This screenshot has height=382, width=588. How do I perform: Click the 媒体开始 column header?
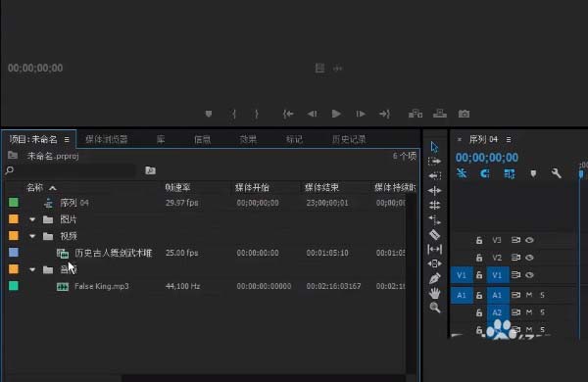(252, 187)
